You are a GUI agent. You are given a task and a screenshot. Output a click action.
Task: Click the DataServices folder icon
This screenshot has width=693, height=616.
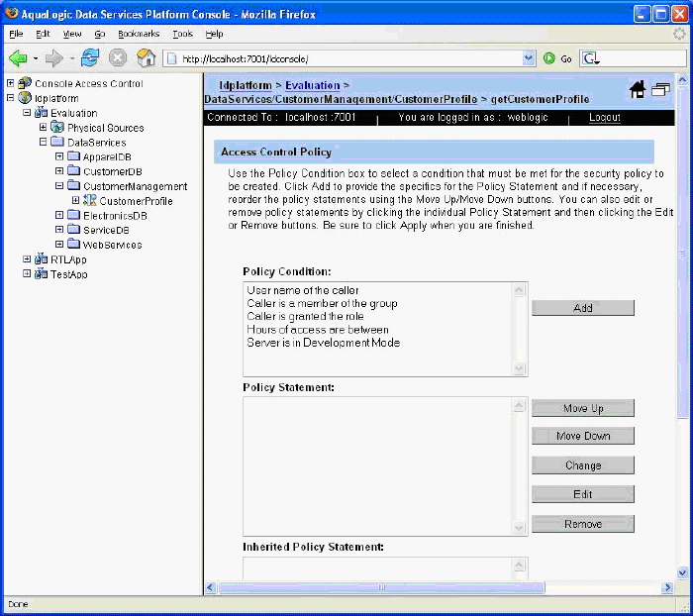pyautogui.click(x=57, y=142)
